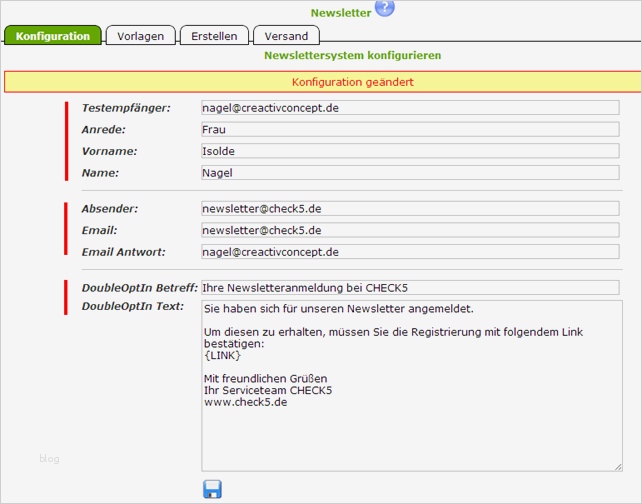The width and height of the screenshot is (642, 504).
Task: Switch to the Vorlagen tab
Action: coord(140,36)
